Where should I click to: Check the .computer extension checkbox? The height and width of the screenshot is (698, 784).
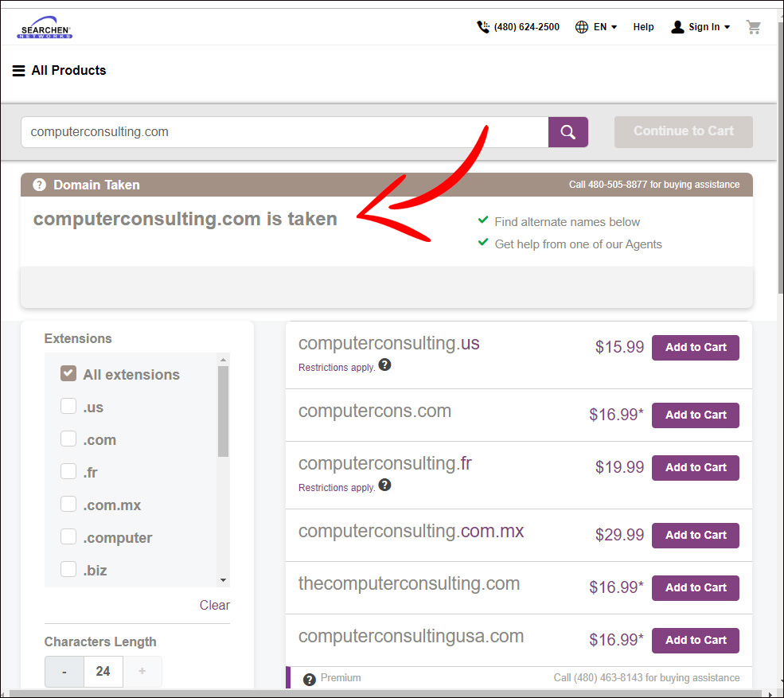point(68,536)
